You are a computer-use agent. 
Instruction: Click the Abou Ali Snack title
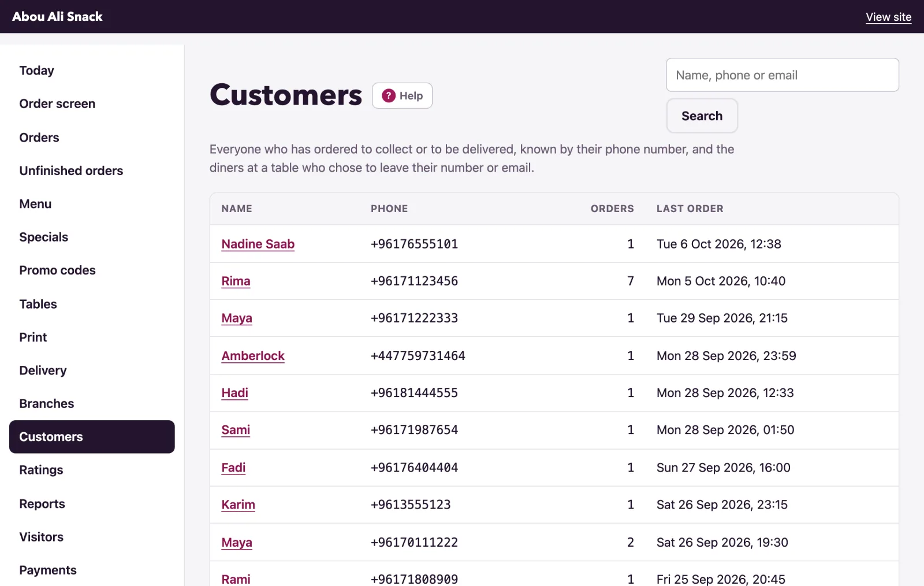pos(57,16)
